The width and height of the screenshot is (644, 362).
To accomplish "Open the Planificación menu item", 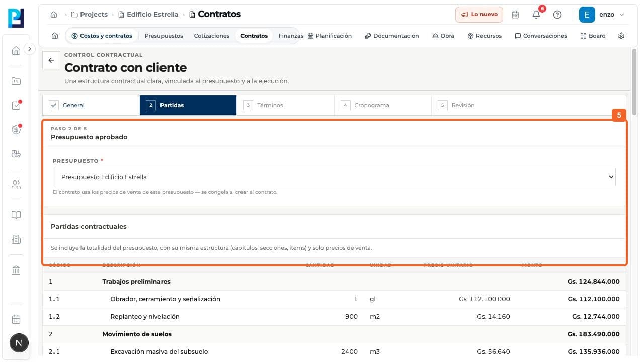I will (x=330, y=36).
